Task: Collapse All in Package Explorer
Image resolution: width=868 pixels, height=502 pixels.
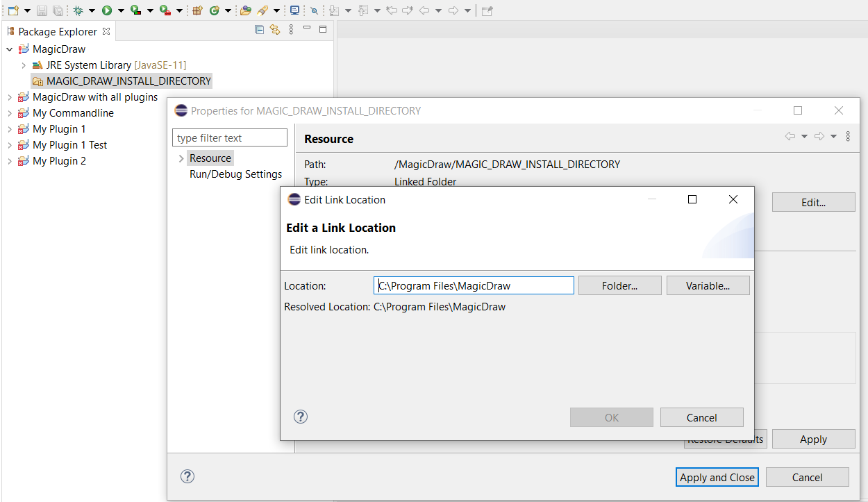Action: tap(259, 29)
